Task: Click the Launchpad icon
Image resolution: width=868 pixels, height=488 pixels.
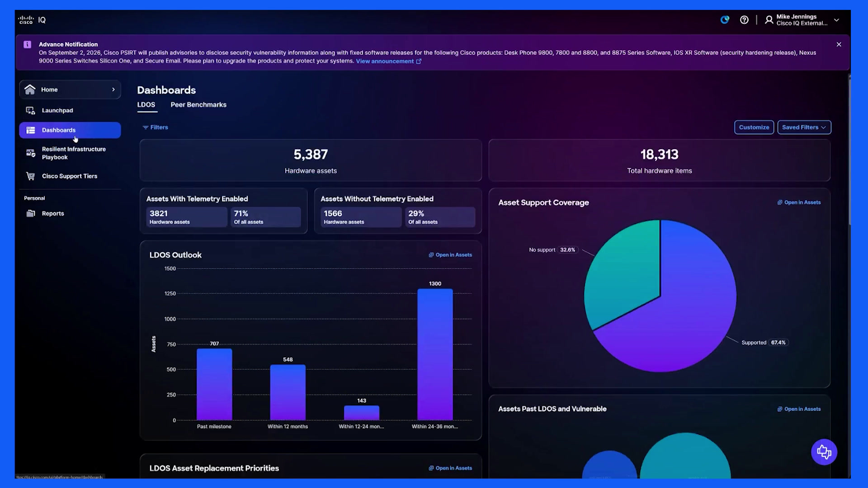Action: coord(30,110)
